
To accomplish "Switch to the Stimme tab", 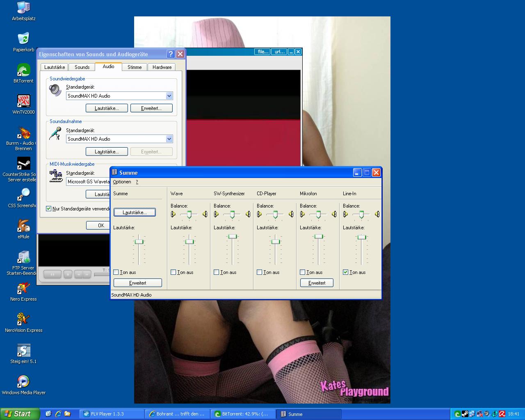I will [135, 67].
